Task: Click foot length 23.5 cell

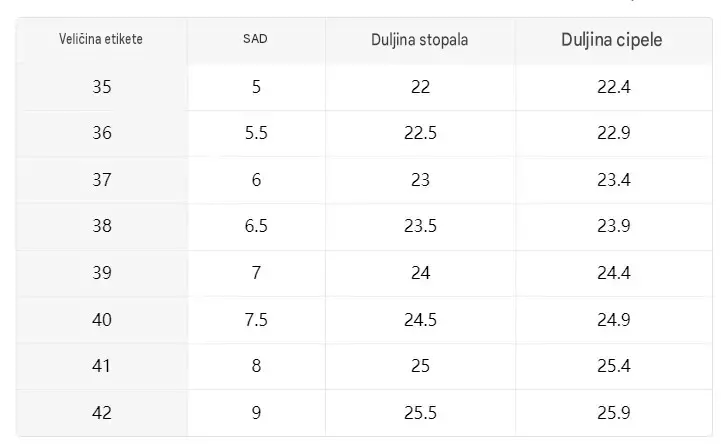Action: click(x=420, y=226)
